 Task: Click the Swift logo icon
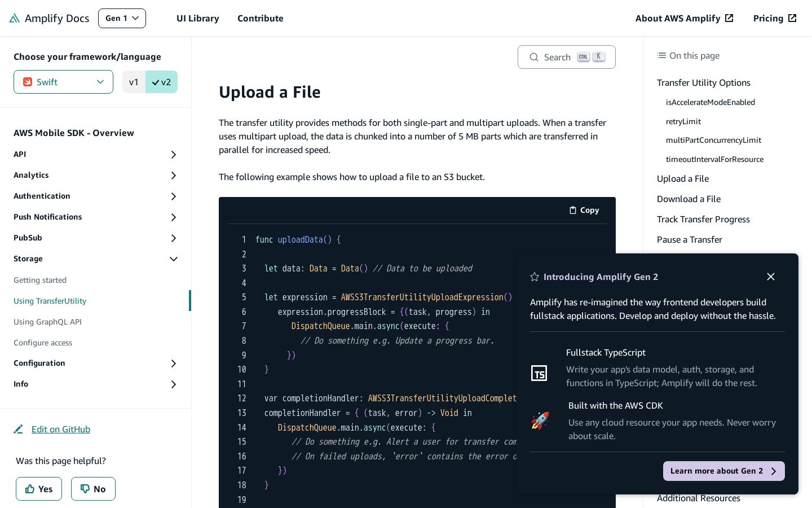[x=27, y=82]
